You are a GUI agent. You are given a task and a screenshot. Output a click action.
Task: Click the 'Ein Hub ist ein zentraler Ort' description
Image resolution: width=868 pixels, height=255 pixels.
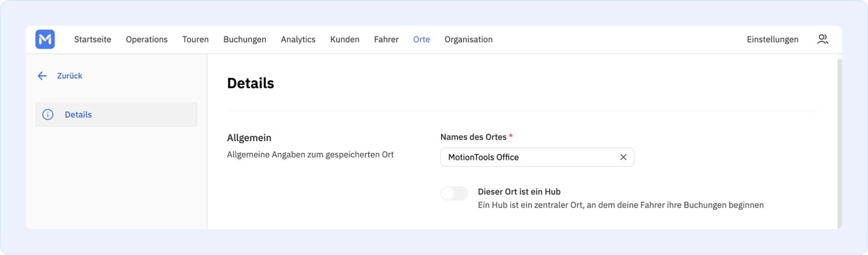click(621, 205)
